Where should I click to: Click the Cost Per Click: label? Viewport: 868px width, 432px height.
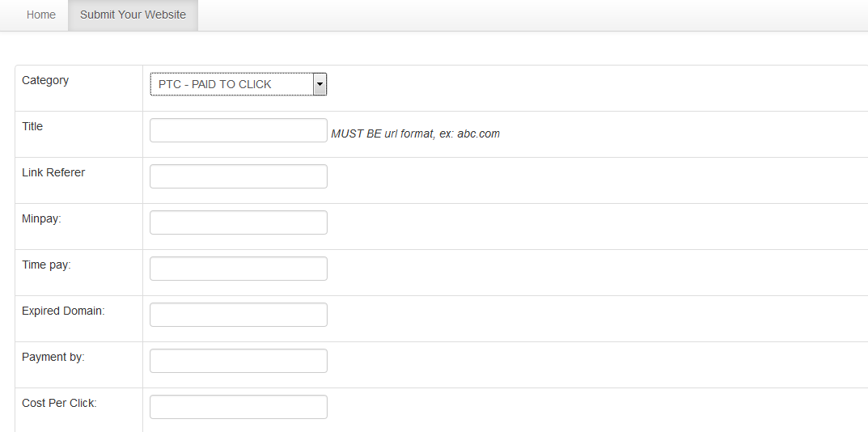pyautogui.click(x=59, y=403)
